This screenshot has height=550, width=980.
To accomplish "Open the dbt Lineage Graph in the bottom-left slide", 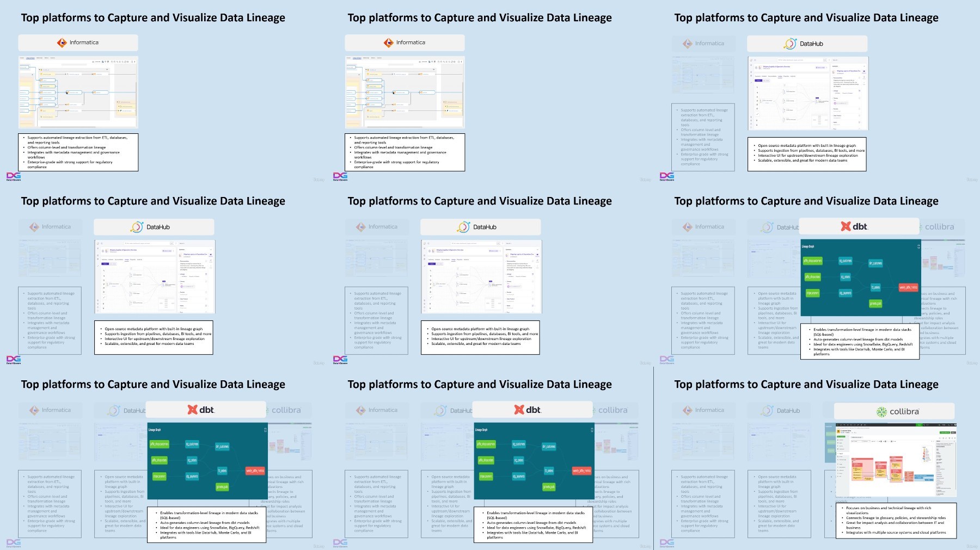I will click(207, 461).
